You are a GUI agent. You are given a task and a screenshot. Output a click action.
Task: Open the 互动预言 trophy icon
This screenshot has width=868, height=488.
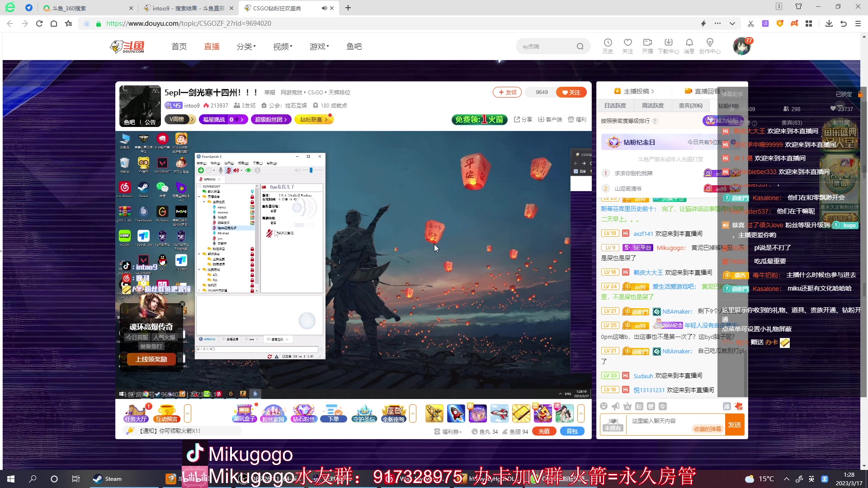(166, 413)
